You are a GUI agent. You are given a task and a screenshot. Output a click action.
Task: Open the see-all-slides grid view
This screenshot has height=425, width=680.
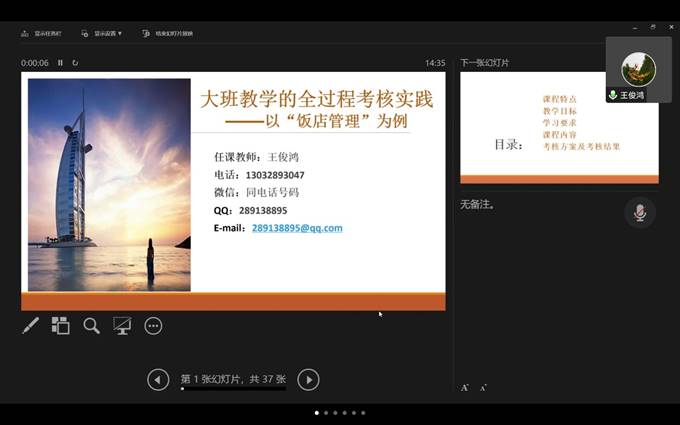click(60, 325)
